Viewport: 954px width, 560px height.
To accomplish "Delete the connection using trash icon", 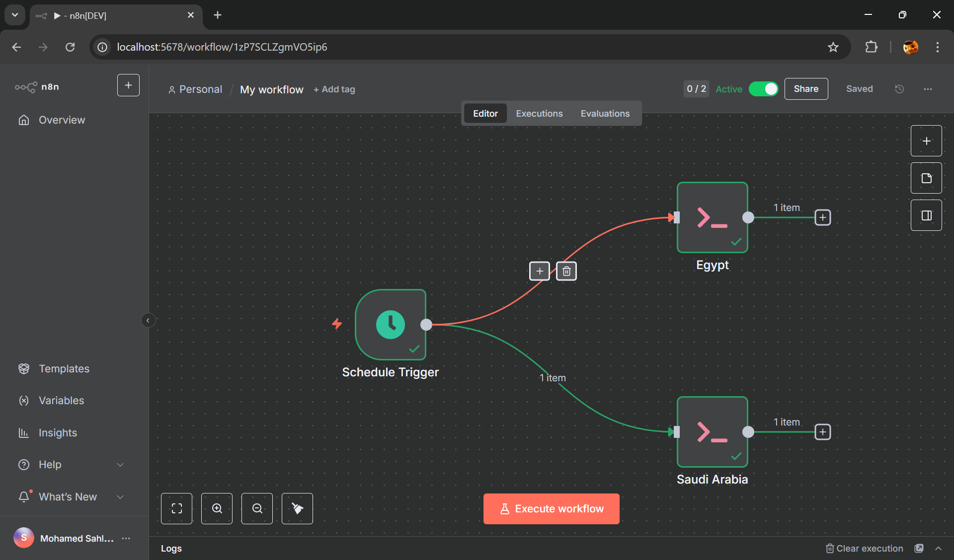I will pyautogui.click(x=566, y=271).
